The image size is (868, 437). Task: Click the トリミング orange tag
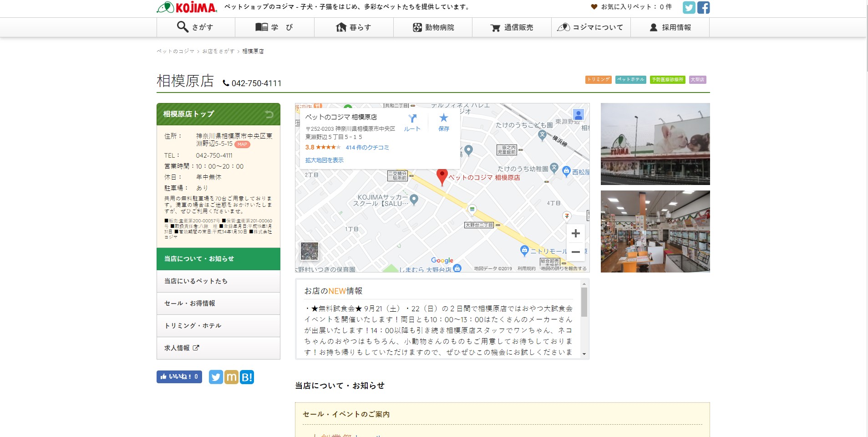coord(598,79)
